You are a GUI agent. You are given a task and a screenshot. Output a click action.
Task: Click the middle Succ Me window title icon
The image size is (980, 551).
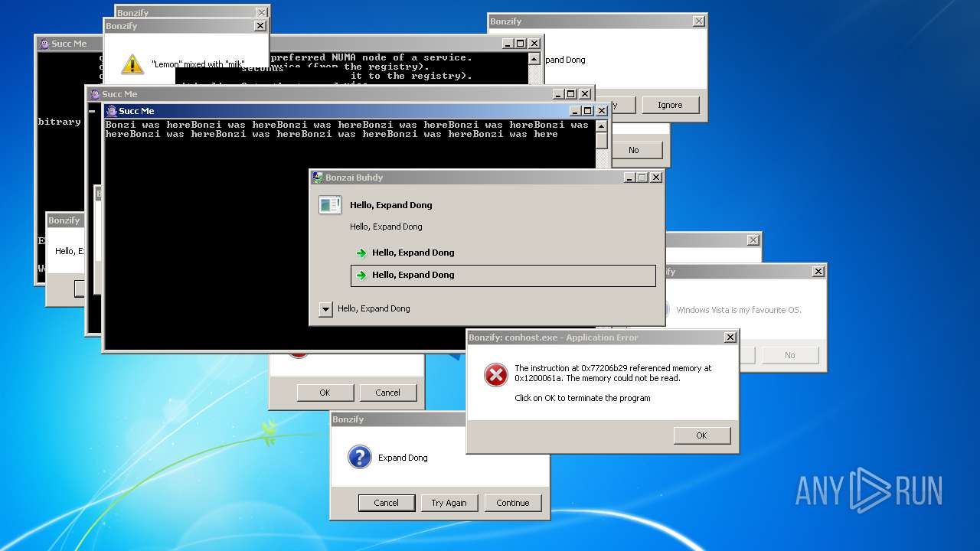point(95,94)
